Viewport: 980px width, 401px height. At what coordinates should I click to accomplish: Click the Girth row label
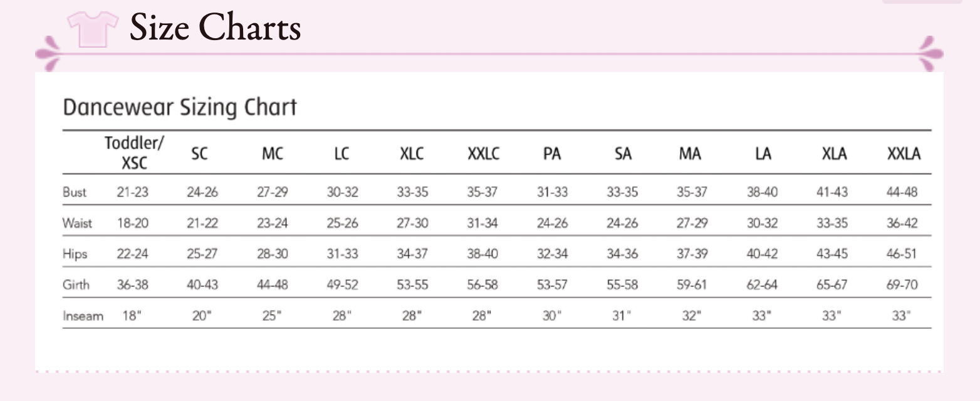point(76,285)
